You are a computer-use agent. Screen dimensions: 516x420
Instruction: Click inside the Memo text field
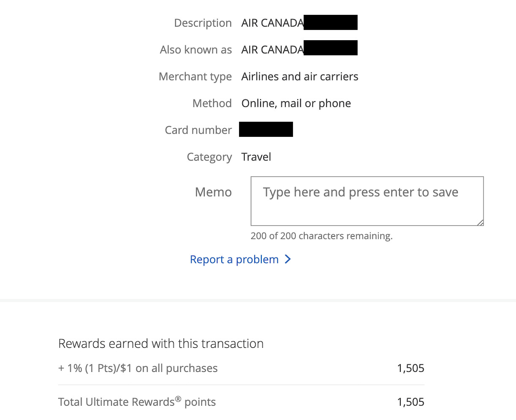pyautogui.click(x=367, y=201)
